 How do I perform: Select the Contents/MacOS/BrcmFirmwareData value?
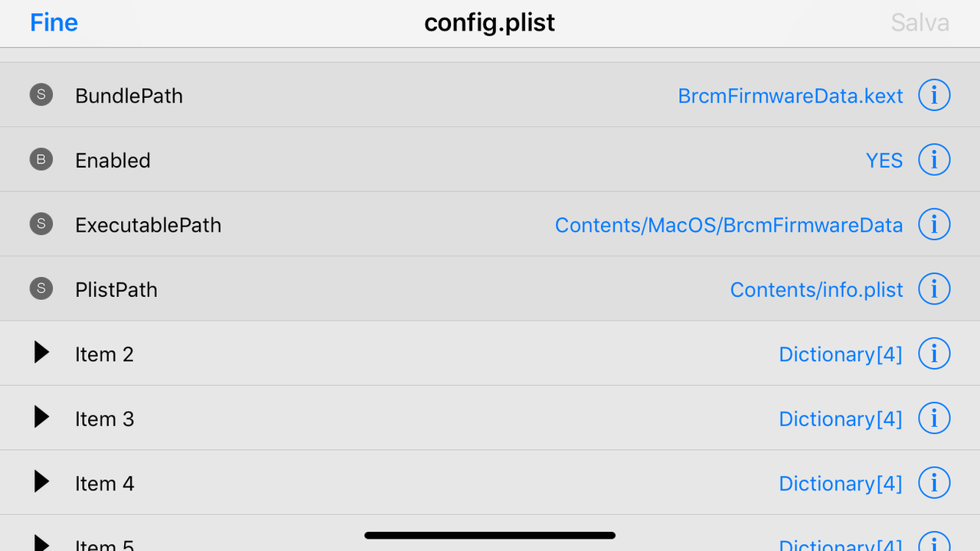[x=728, y=226]
